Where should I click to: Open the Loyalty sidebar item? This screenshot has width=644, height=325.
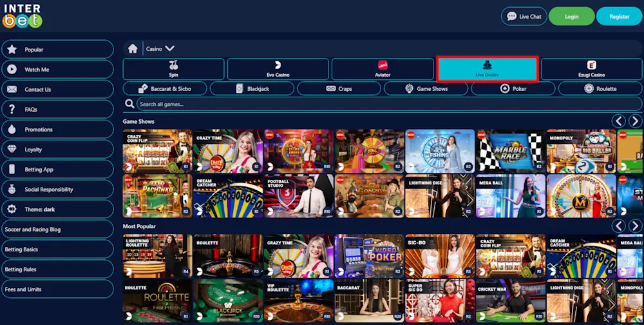(x=57, y=150)
